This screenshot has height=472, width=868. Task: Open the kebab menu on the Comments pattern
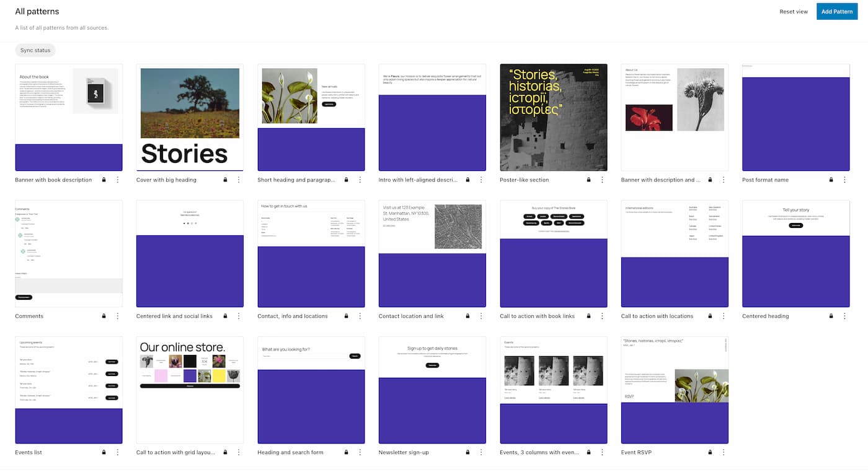118,316
